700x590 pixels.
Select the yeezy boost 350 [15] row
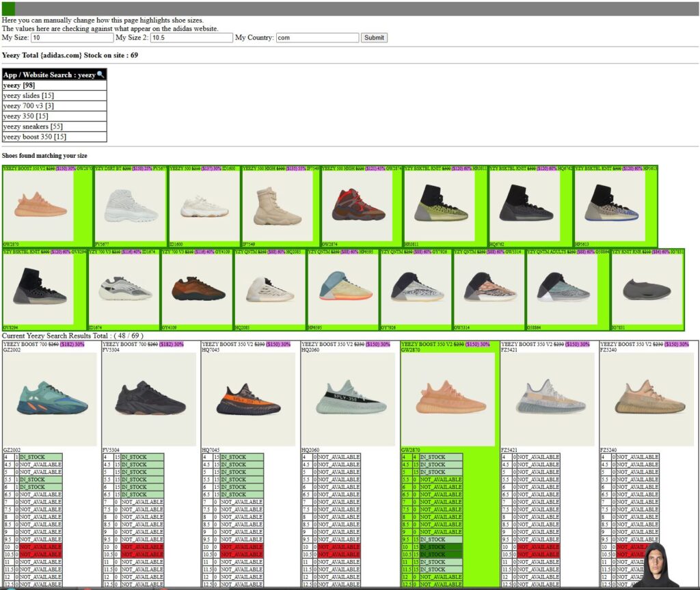tap(55, 137)
